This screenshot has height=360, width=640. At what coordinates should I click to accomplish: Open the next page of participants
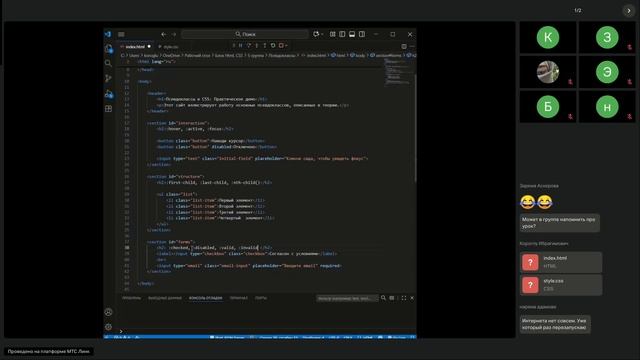(629, 11)
